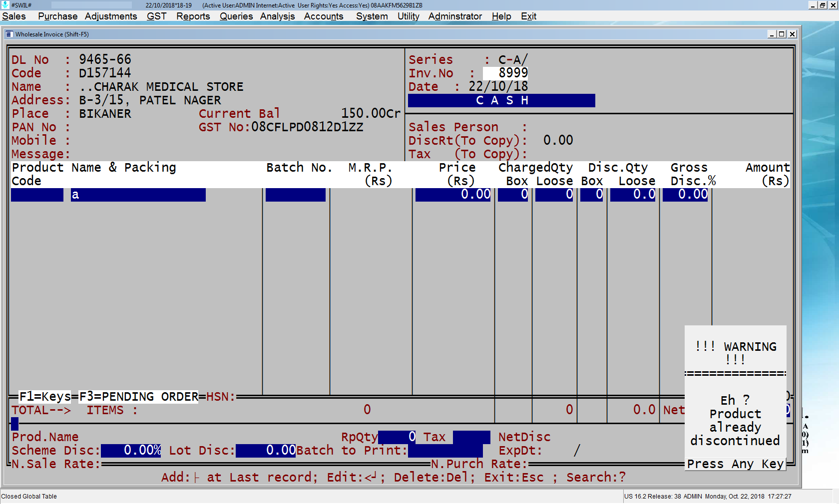Minimize the main SWIL application window
This screenshot has width=839, height=504.
point(813,5)
